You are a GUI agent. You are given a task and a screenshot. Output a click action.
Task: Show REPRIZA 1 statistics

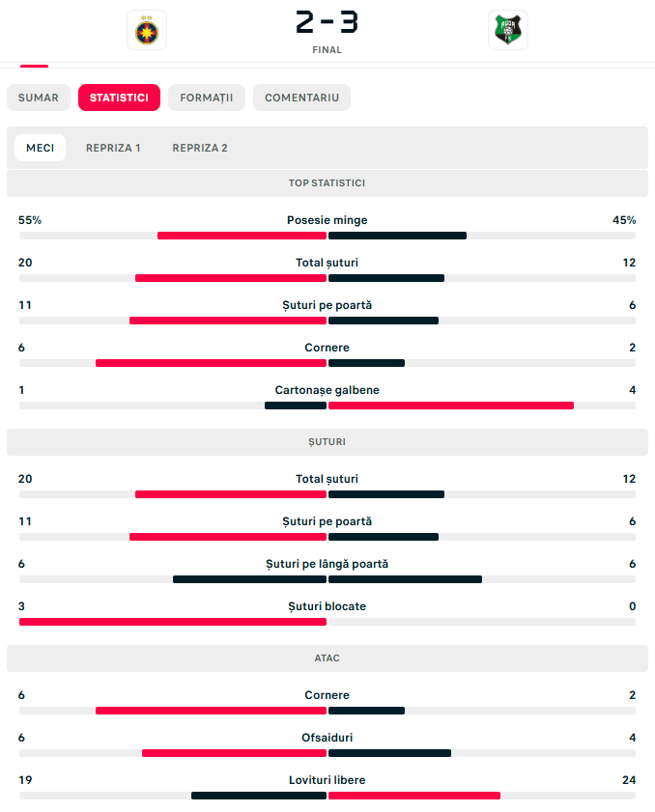click(113, 148)
